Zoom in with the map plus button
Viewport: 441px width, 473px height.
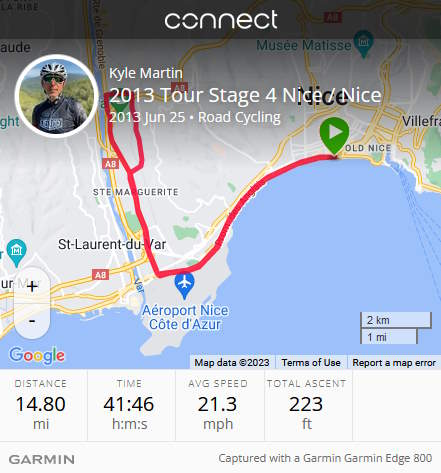coord(32,286)
